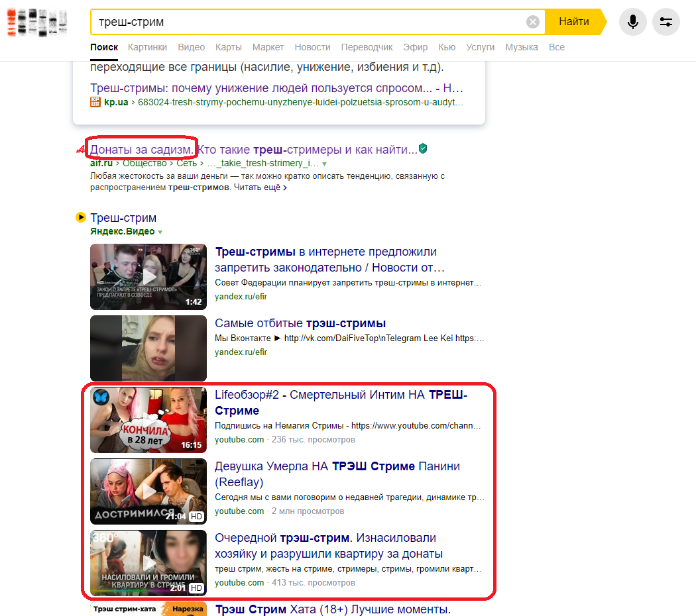Screen dimensions: 696x616
Task: Open search settings sliders icon
Action: click(666, 22)
